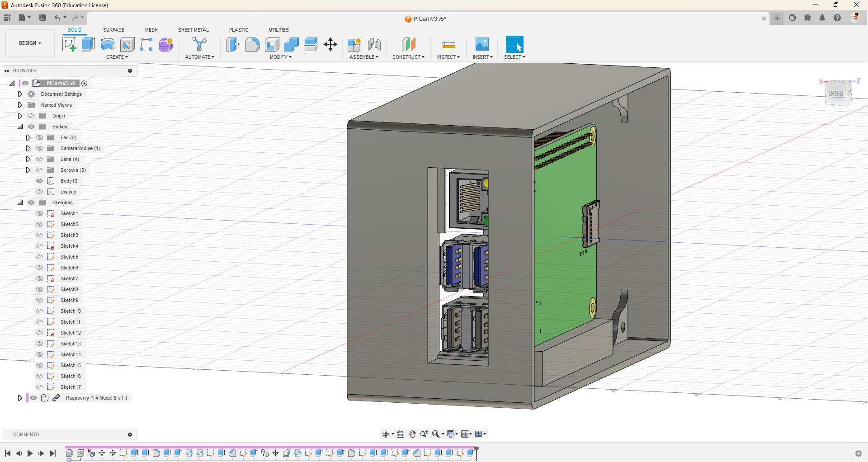Switch to the Sheet Metal tab
868x462 pixels.
pyautogui.click(x=193, y=30)
